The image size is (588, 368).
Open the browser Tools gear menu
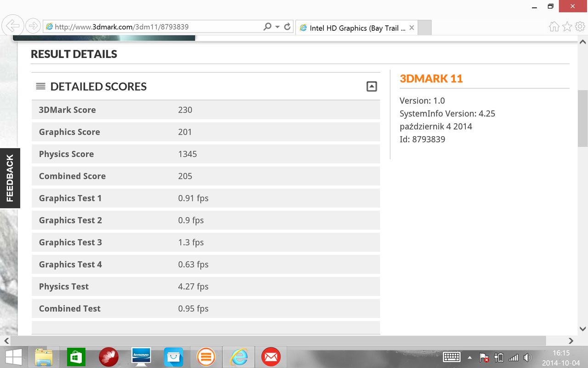[x=580, y=27]
